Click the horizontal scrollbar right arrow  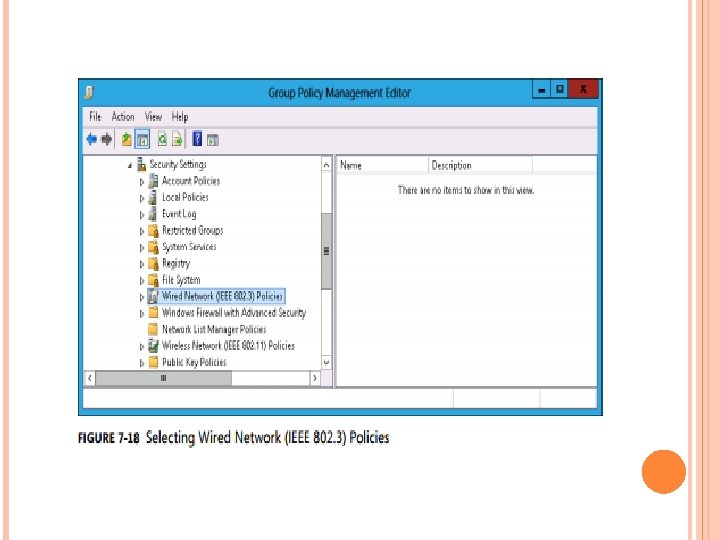click(x=315, y=378)
